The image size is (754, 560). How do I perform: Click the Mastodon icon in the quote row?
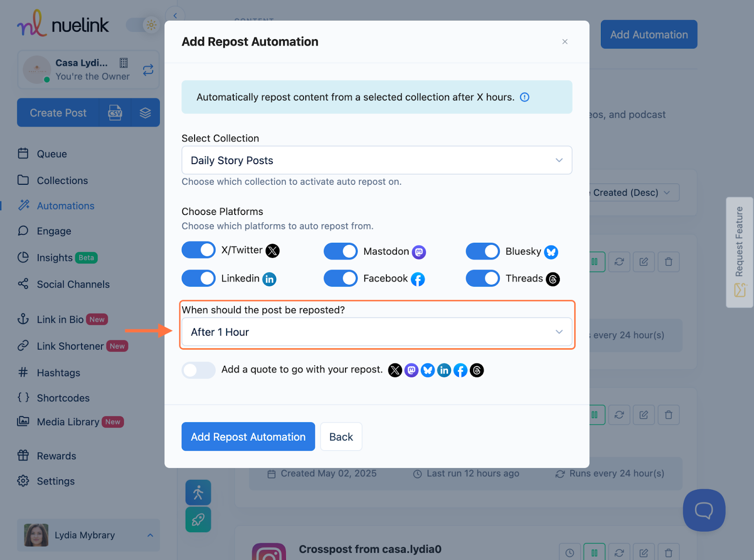click(411, 371)
